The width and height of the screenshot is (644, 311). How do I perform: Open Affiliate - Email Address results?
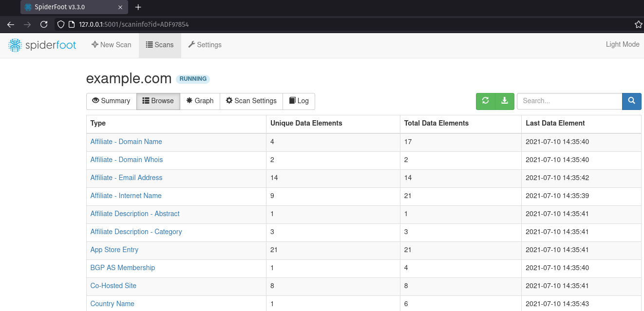pyautogui.click(x=126, y=178)
